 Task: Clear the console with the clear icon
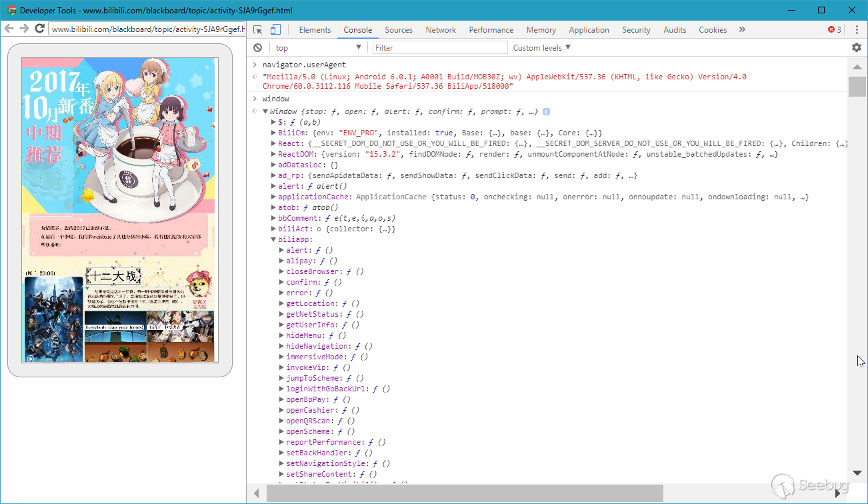[257, 48]
